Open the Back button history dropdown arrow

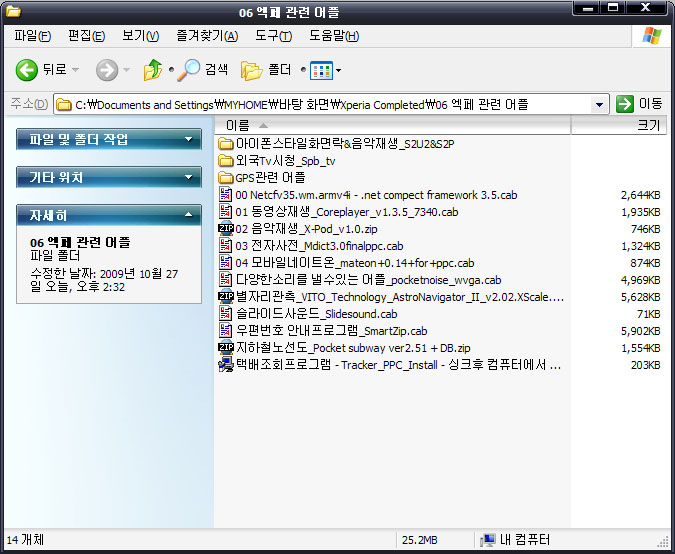coord(76,70)
